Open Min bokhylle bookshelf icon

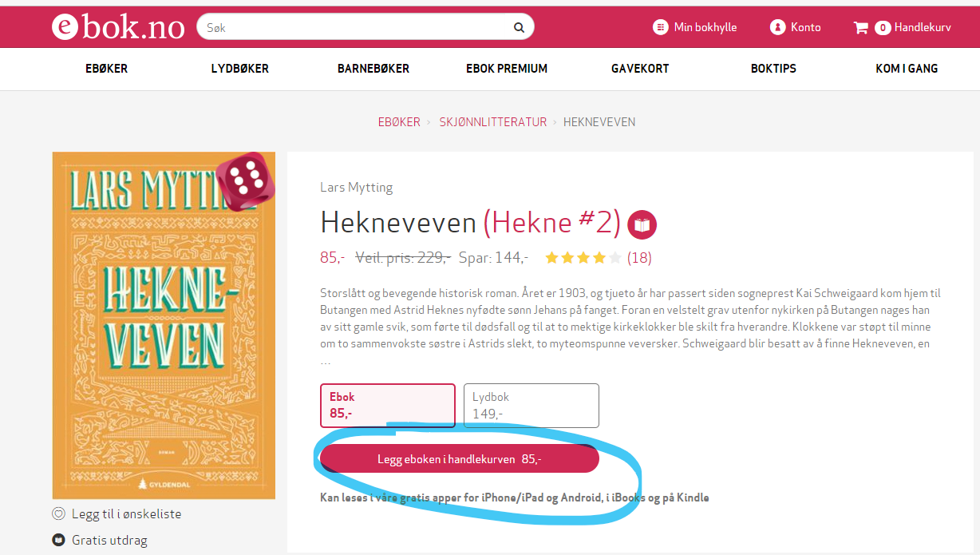(660, 27)
